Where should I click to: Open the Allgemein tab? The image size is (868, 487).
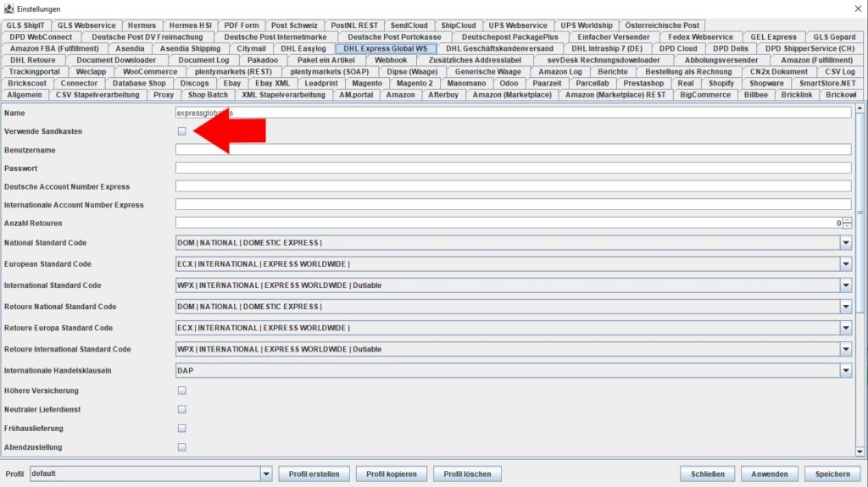[25, 95]
